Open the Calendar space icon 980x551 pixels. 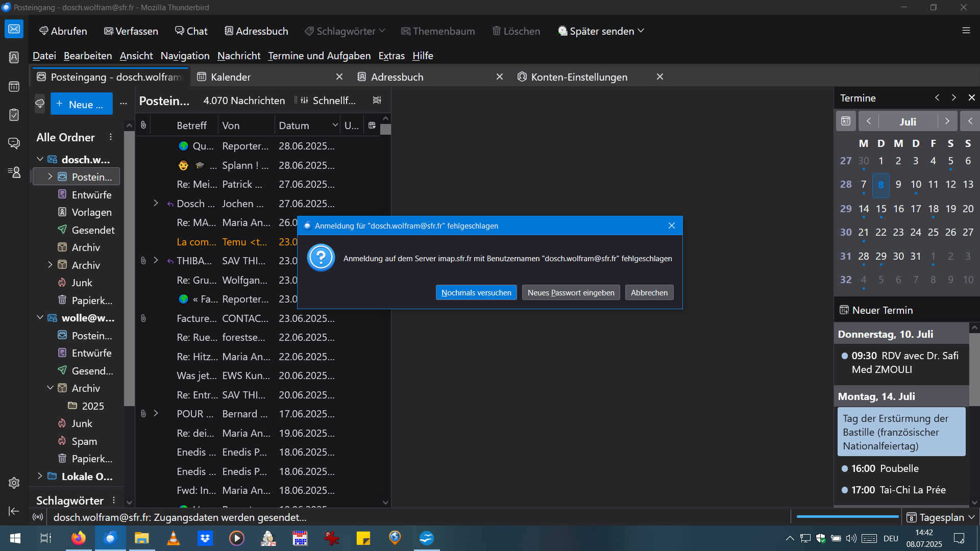(x=14, y=86)
